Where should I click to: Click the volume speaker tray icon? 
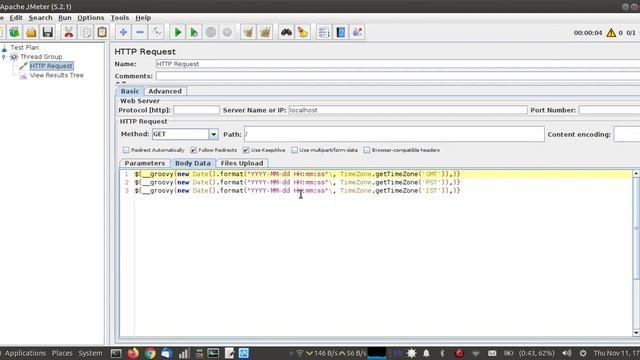pos(567,353)
